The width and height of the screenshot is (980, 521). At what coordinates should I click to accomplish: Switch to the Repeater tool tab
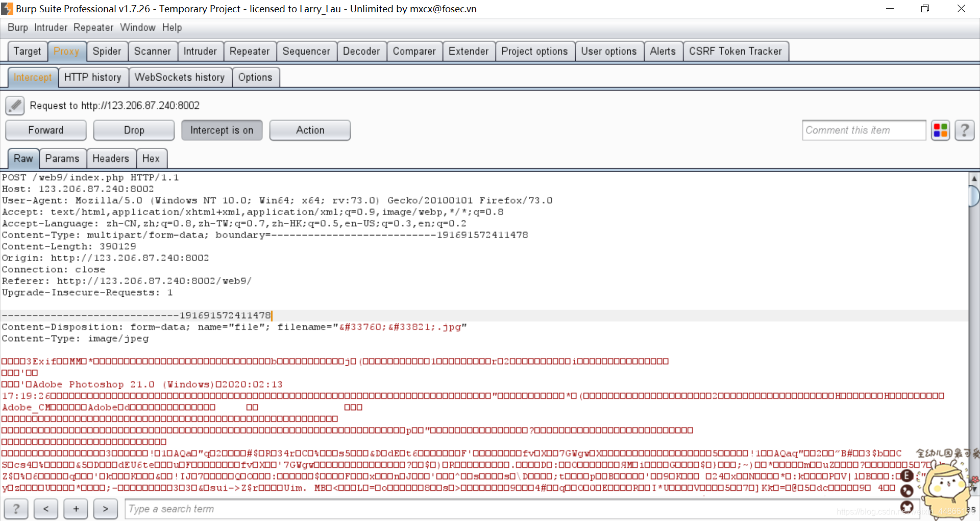250,51
